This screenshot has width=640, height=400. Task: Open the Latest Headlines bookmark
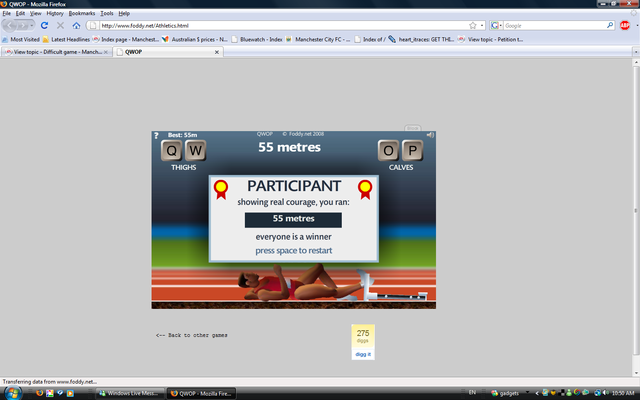tap(66, 40)
